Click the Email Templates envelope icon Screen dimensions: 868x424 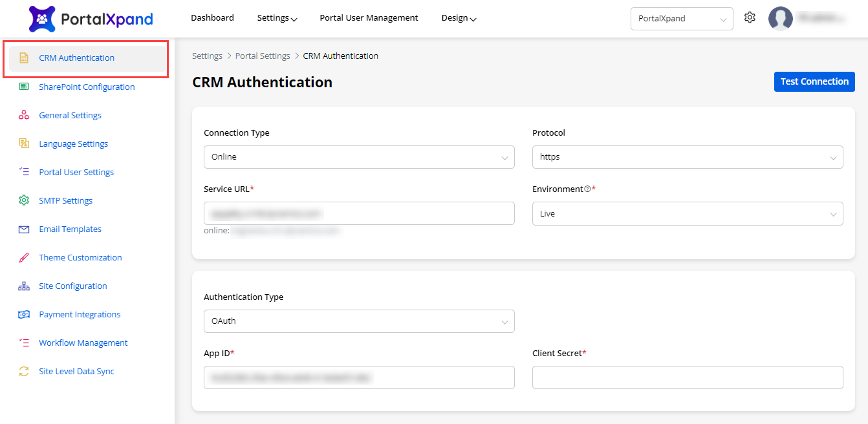[24, 229]
